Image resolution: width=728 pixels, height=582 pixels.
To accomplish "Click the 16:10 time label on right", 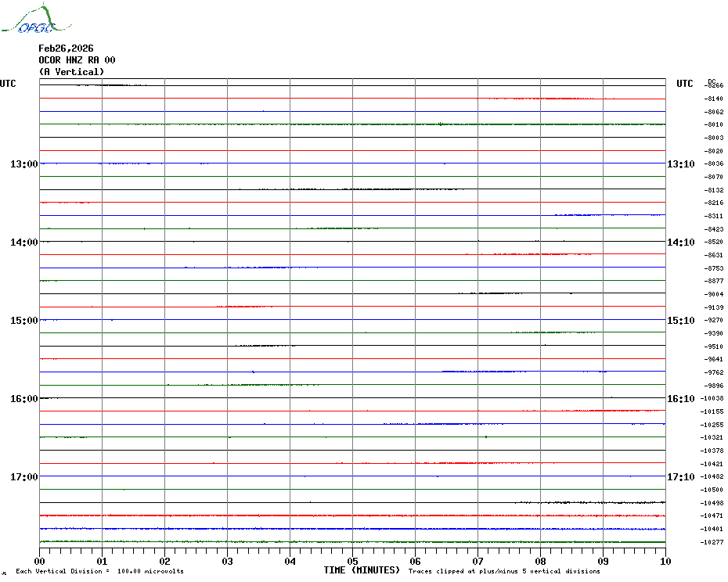I will [x=680, y=399].
